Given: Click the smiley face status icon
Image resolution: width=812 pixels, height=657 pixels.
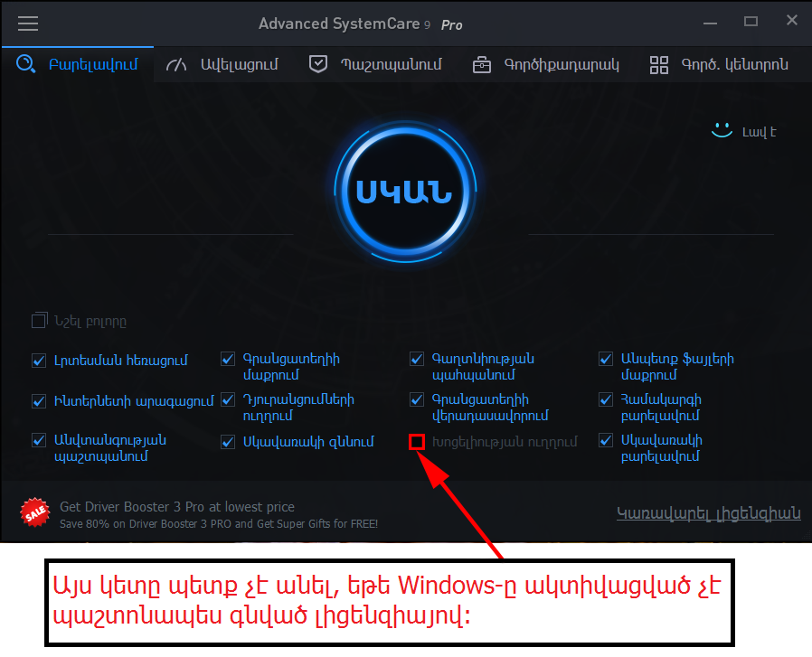Looking at the screenshot, I should click(x=722, y=130).
